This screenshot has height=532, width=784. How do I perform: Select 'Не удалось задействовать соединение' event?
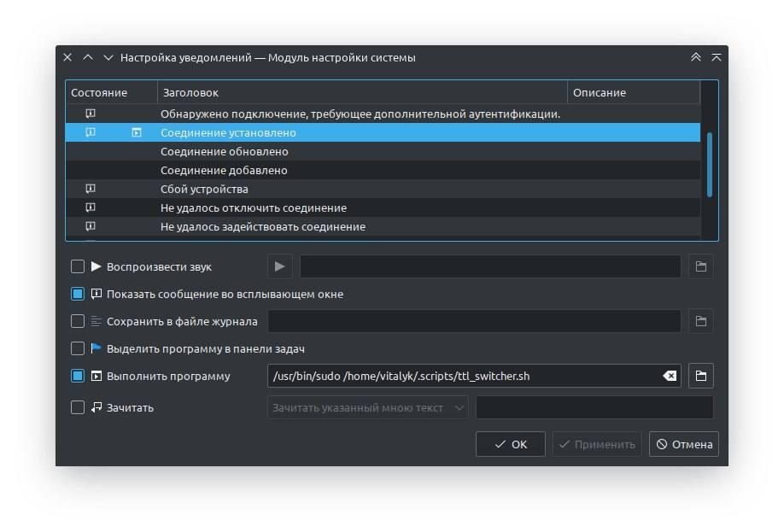pyautogui.click(x=383, y=226)
